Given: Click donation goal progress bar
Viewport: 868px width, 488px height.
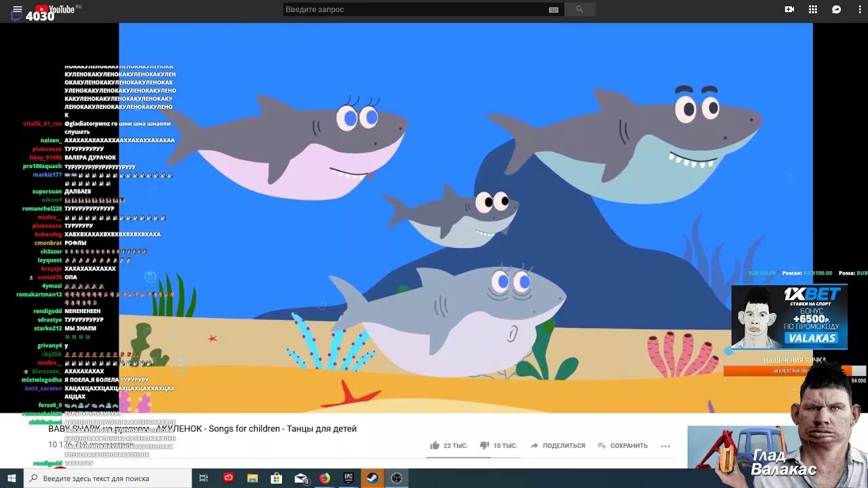Looking at the screenshot, I should [x=794, y=371].
